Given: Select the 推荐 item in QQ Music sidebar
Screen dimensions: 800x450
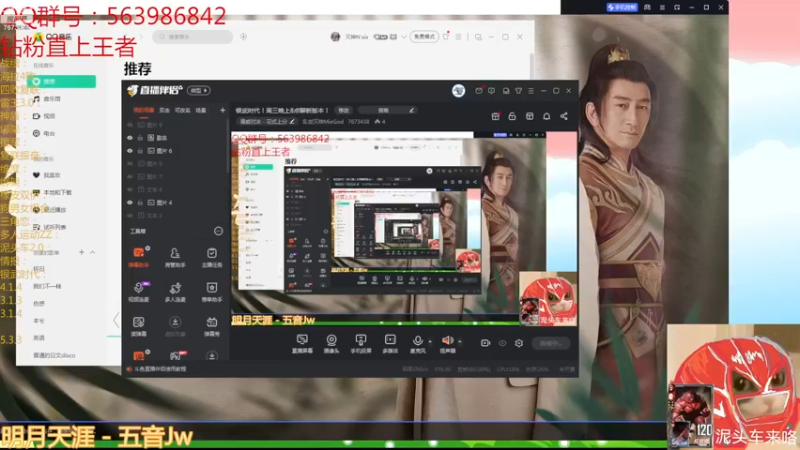Looking at the screenshot, I should tap(61, 82).
